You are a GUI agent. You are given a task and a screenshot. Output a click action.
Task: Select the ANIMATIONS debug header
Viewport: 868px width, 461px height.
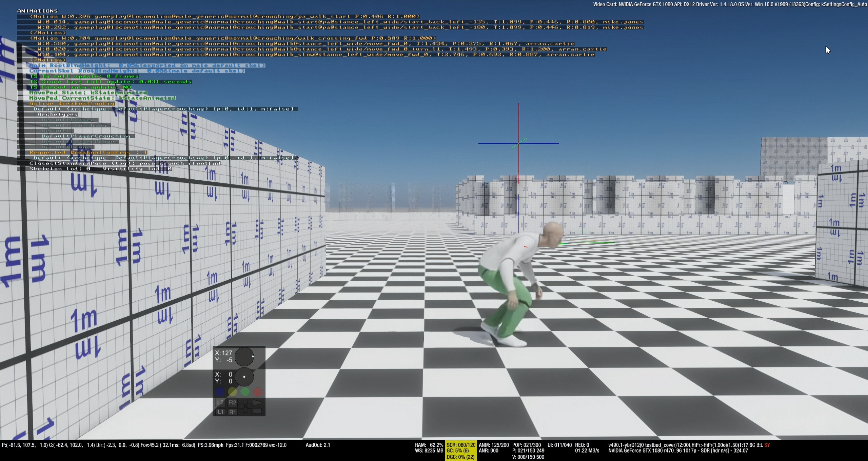coord(37,11)
